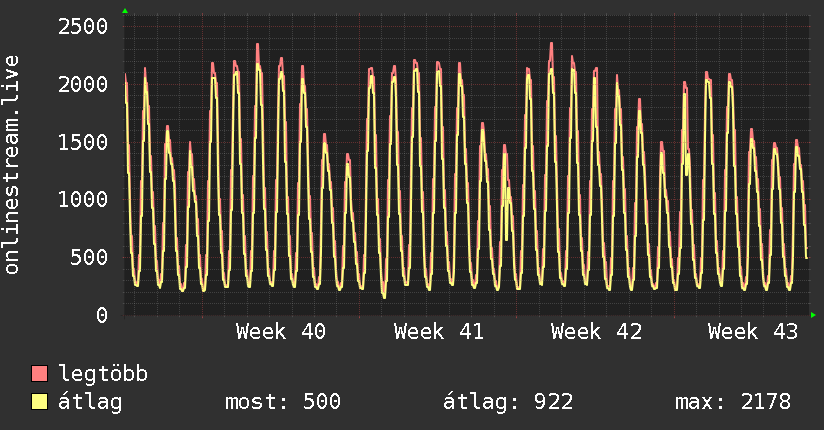Click the green arrow atop the y-axis
The image size is (824, 430).
point(125,11)
